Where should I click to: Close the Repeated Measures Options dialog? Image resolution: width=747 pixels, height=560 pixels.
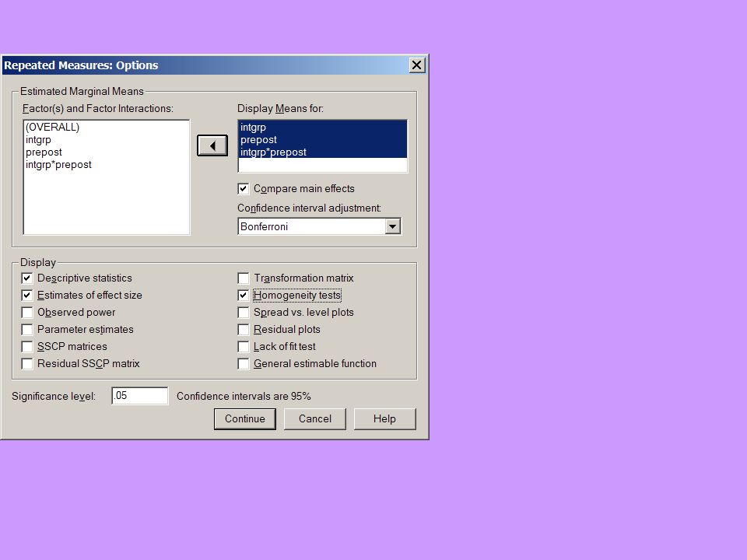tap(417, 65)
